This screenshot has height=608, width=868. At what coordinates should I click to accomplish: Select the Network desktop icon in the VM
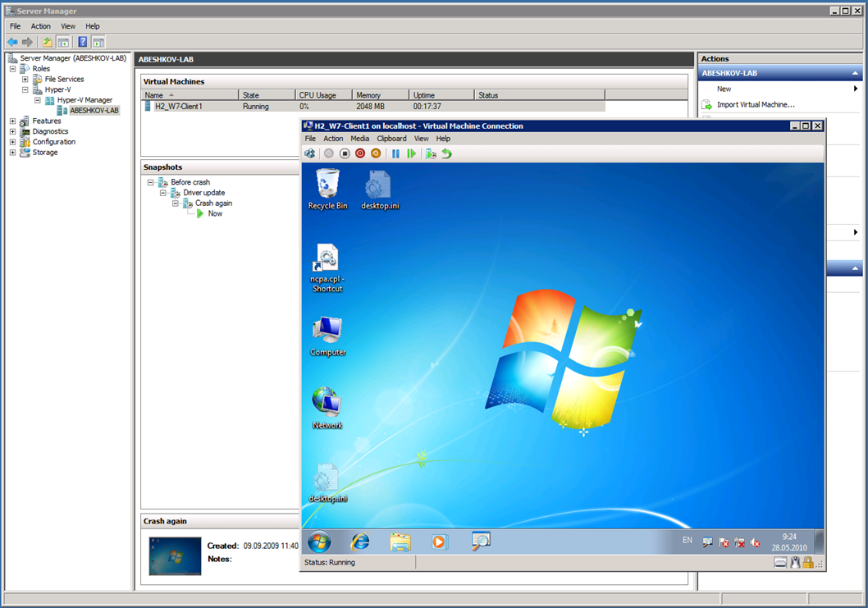click(327, 409)
